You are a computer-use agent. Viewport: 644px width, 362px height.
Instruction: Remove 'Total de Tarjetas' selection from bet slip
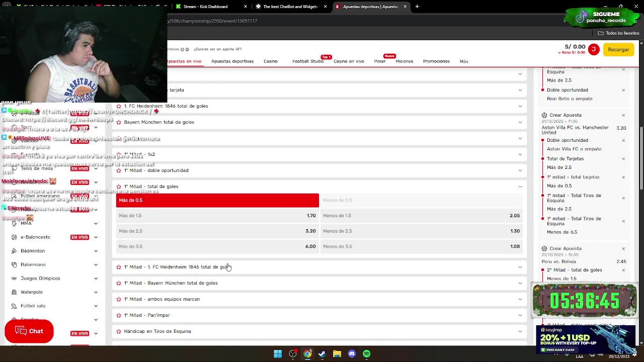click(623, 159)
